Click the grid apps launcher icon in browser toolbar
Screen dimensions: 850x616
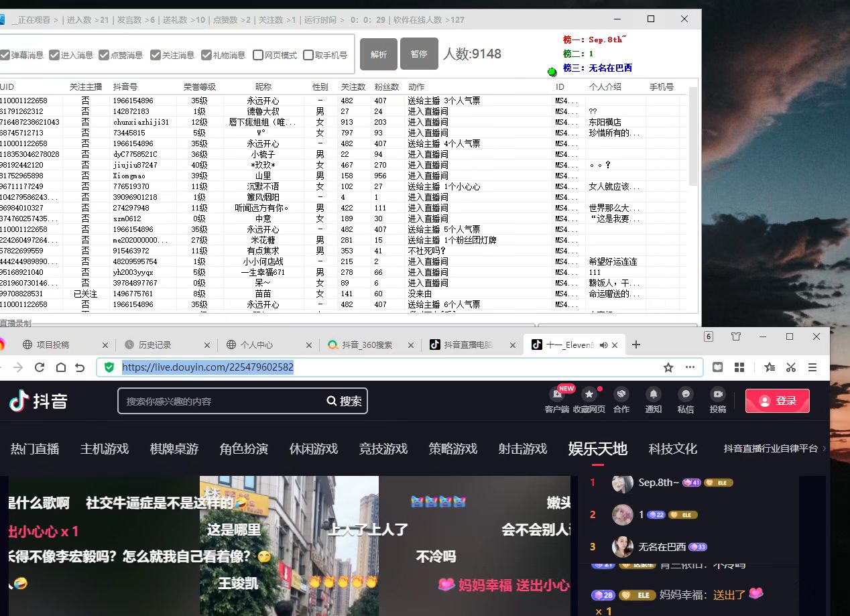pyautogui.click(x=739, y=367)
